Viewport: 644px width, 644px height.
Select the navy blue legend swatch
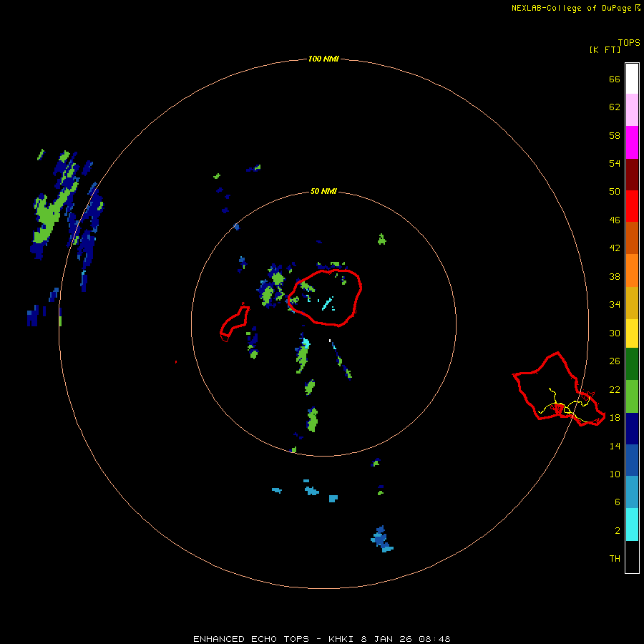pos(632,429)
